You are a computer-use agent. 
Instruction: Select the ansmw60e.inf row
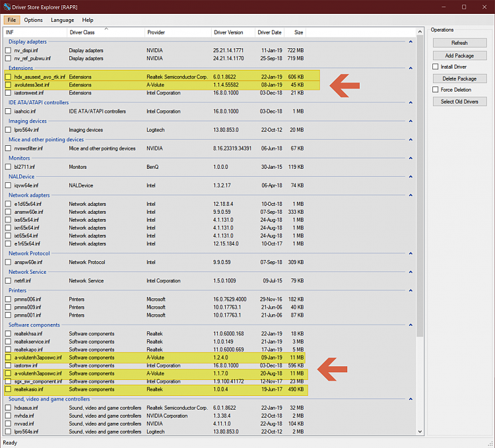(x=154, y=212)
